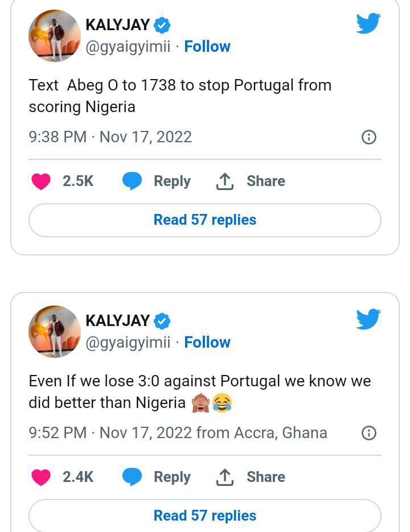This screenshot has width=410, height=532.
Task: Open the 9:52 PM timestamp from Accra, Ghana
Action: 178,433
